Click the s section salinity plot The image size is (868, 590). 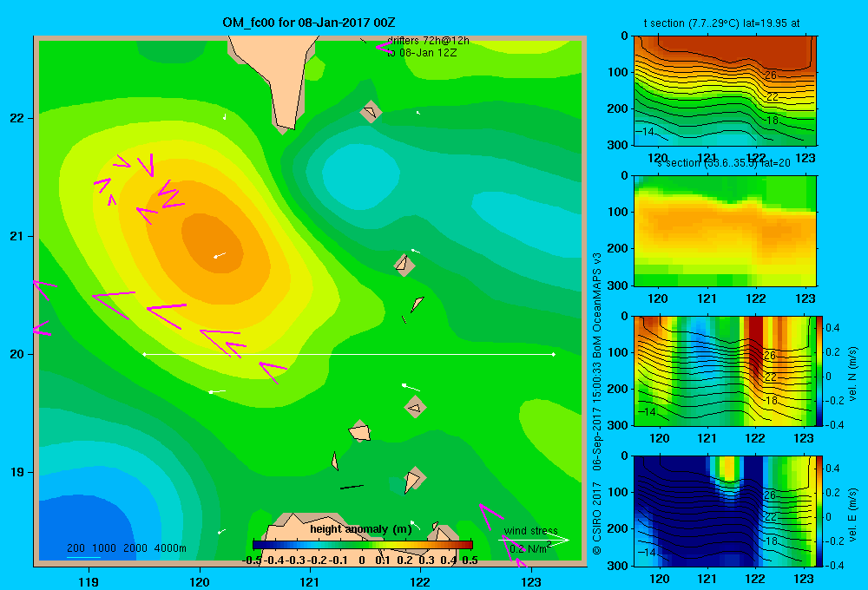click(725, 231)
